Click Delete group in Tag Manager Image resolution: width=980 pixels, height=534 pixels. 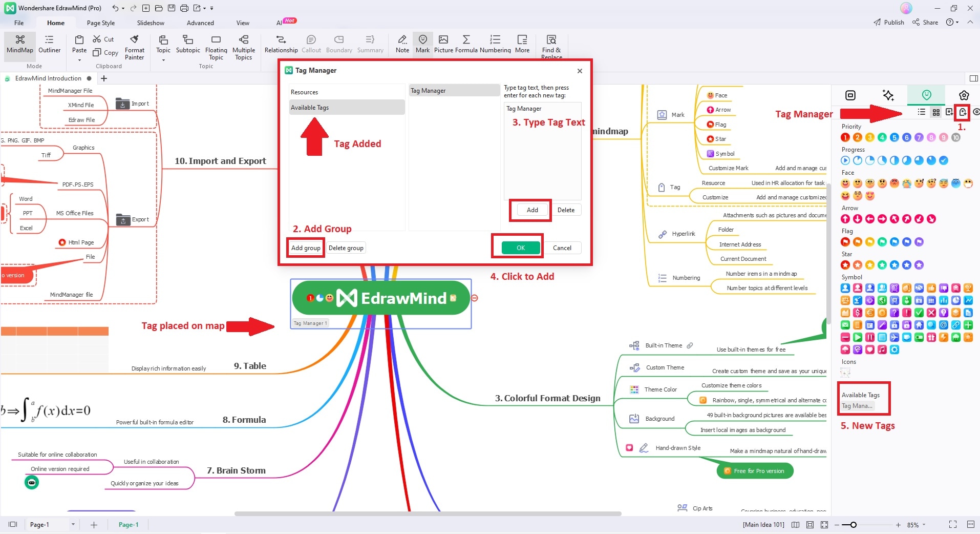coord(346,248)
